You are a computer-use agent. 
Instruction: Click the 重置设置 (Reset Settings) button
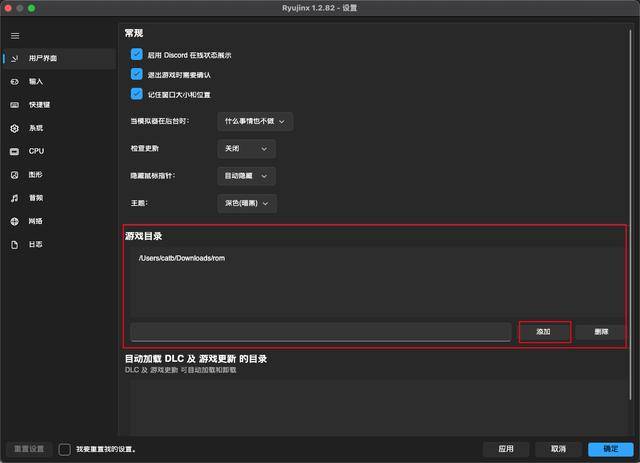pyautogui.click(x=29, y=449)
